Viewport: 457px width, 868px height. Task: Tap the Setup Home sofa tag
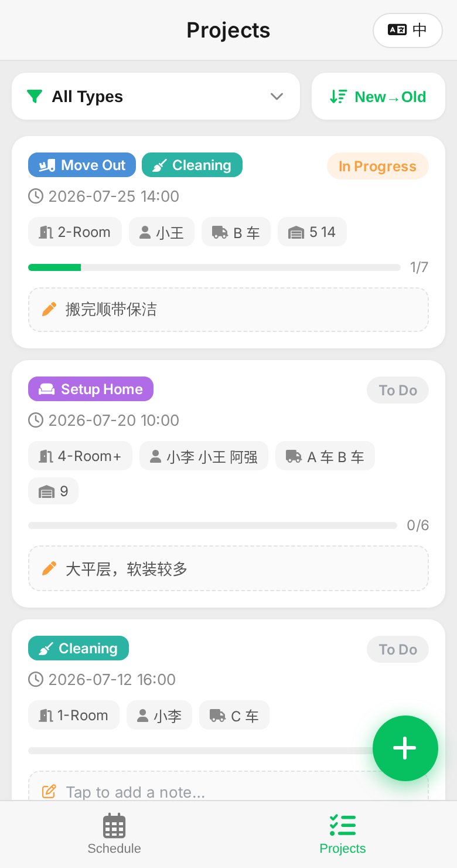[91, 389]
